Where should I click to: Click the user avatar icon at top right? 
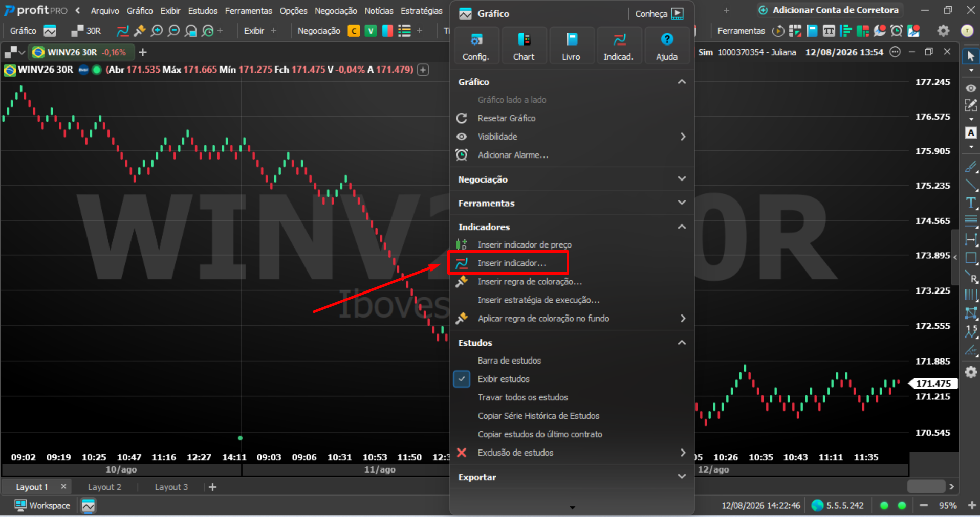[967, 31]
